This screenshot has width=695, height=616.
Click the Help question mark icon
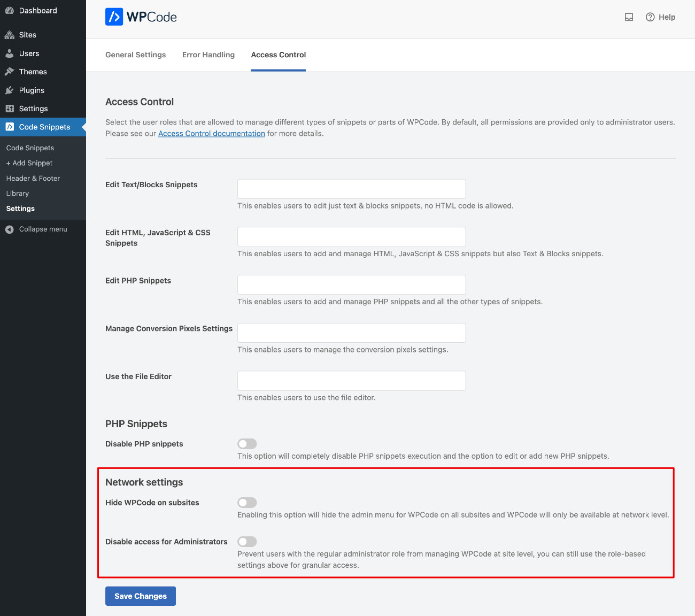(x=650, y=17)
